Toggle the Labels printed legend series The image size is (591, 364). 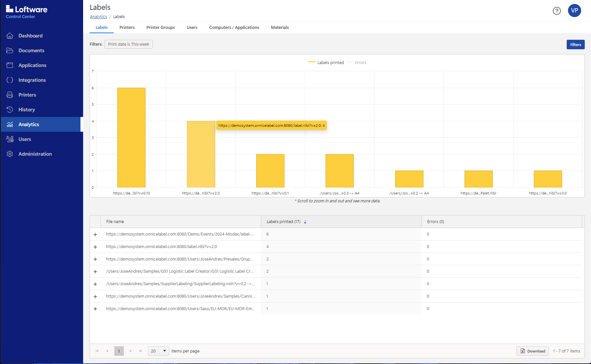(x=326, y=63)
